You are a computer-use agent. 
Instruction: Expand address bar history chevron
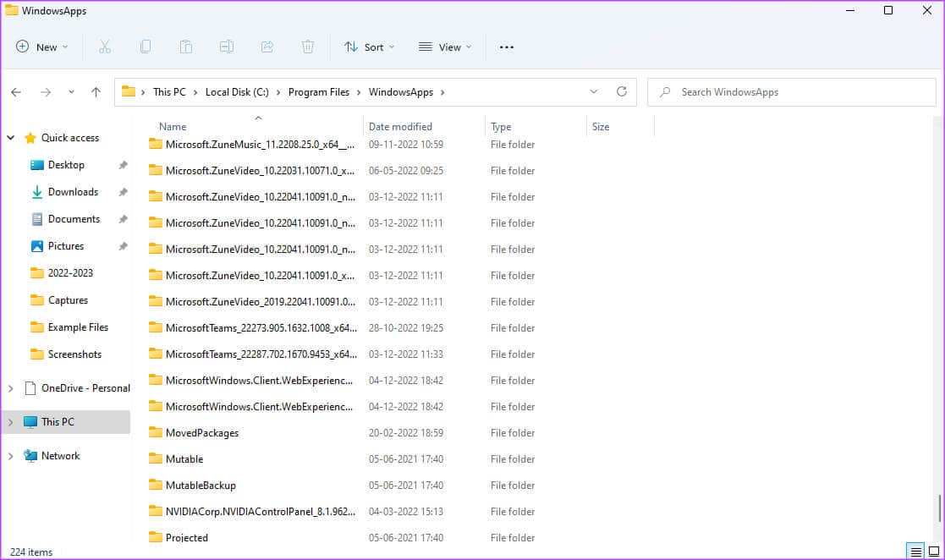click(x=594, y=91)
